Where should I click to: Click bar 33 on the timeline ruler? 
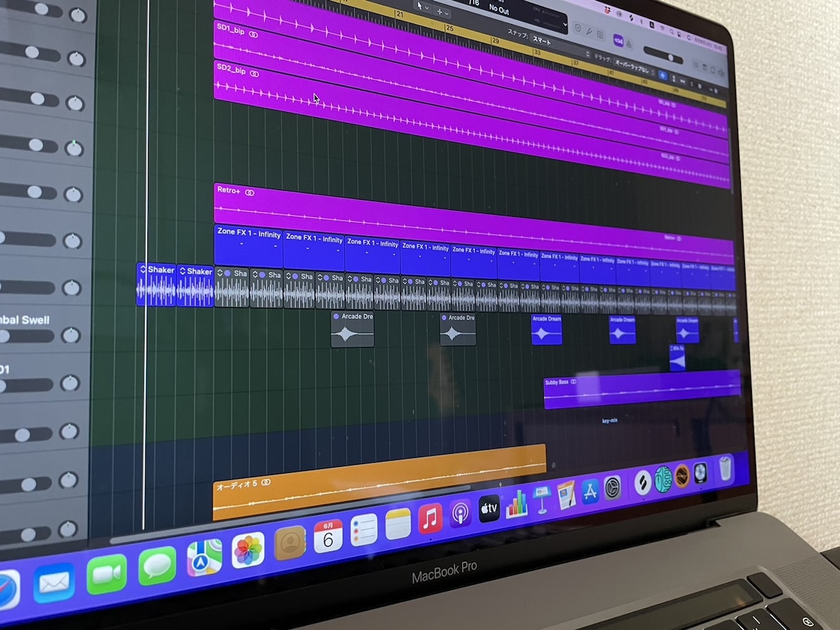[x=536, y=52]
